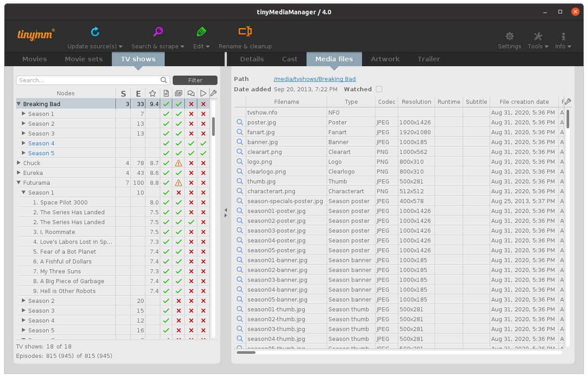The width and height of the screenshot is (588, 378).
Task: Click the horizontal scrollbar under media files
Action: point(246,353)
